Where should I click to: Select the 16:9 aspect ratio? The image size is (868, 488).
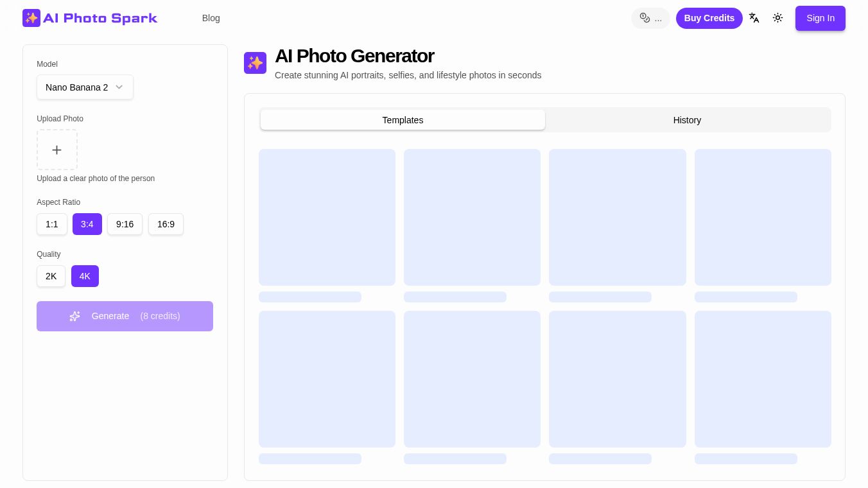pos(166,224)
